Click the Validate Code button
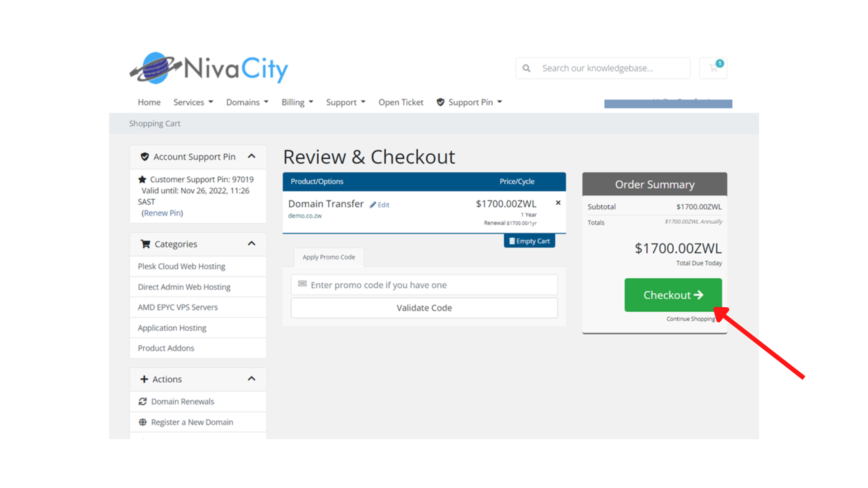The width and height of the screenshot is (868, 488). pos(424,308)
